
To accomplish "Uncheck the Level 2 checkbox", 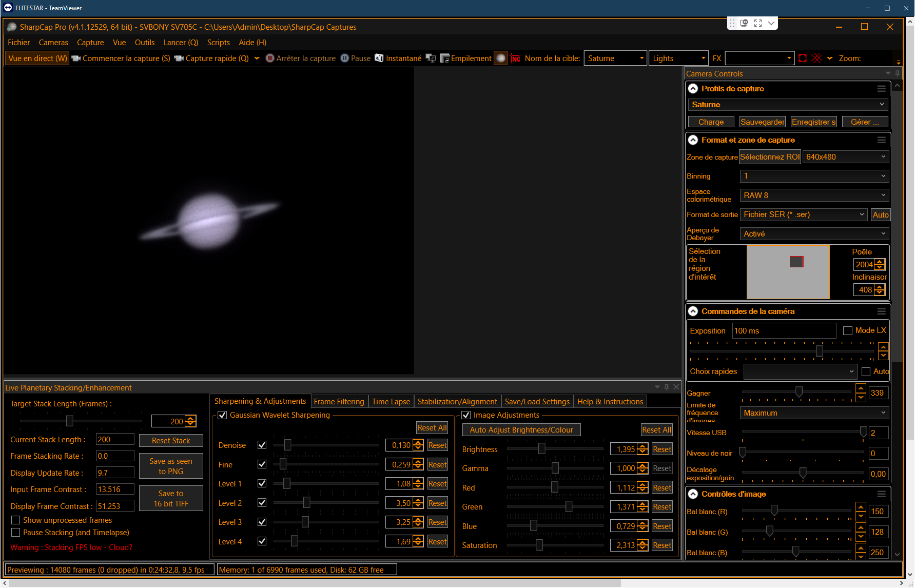I will (262, 503).
